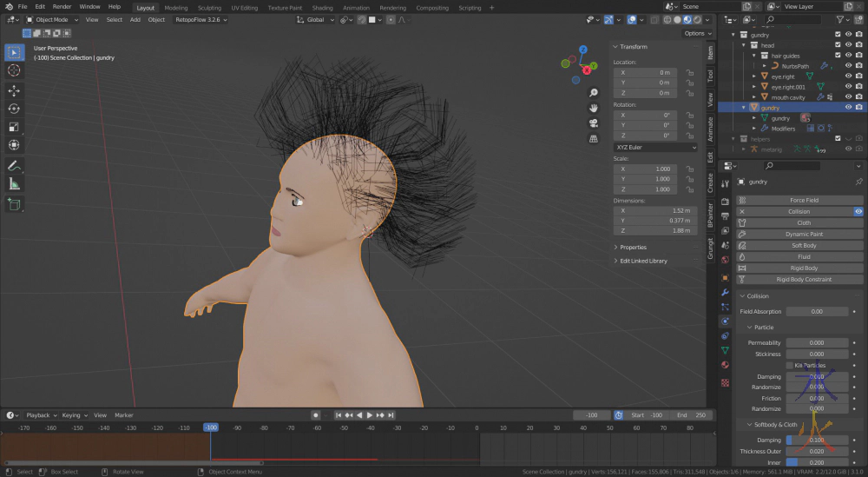
Task: Activate the Scale tool
Action: pos(15,127)
